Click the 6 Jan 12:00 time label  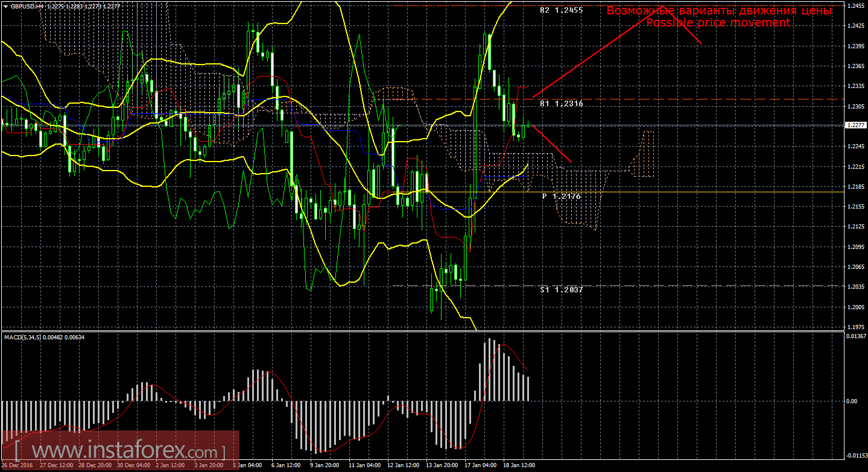[287, 466]
